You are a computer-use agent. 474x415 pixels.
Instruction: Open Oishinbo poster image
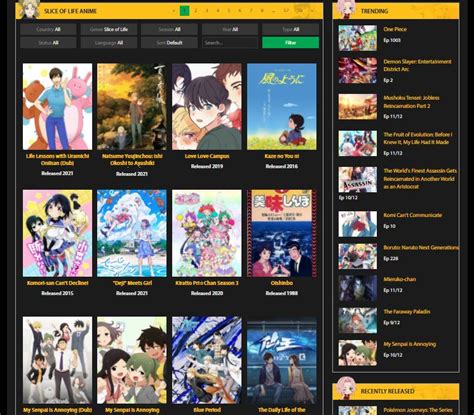click(282, 233)
